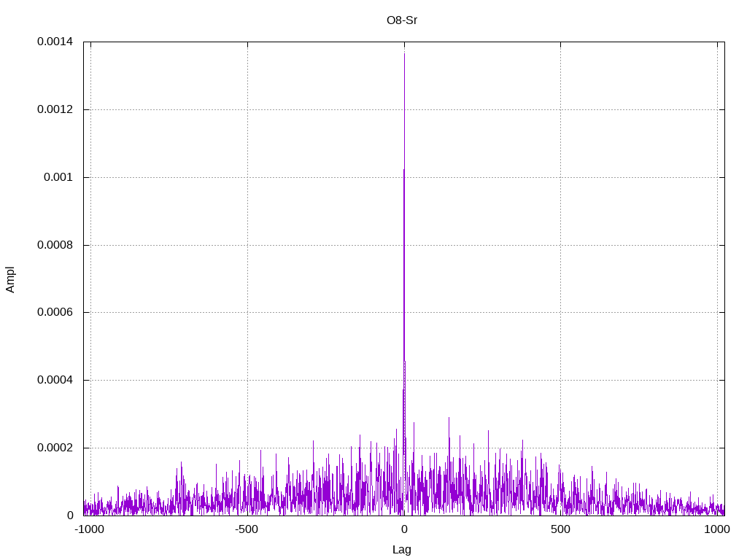Click the -1000 x-axis tick label

pyautogui.click(x=89, y=529)
